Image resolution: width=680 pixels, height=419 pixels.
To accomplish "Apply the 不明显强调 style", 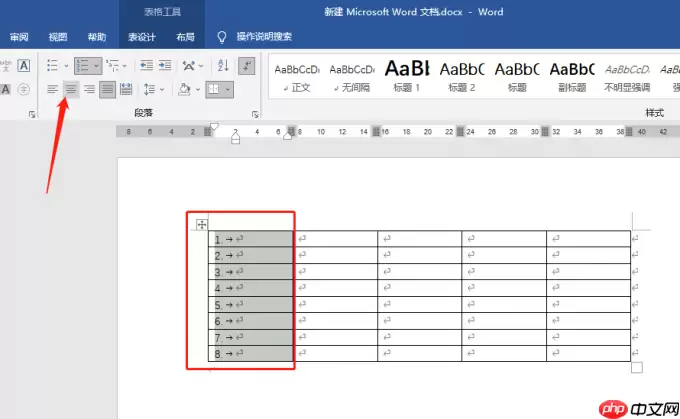I will pyautogui.click(x=627, y=77).
